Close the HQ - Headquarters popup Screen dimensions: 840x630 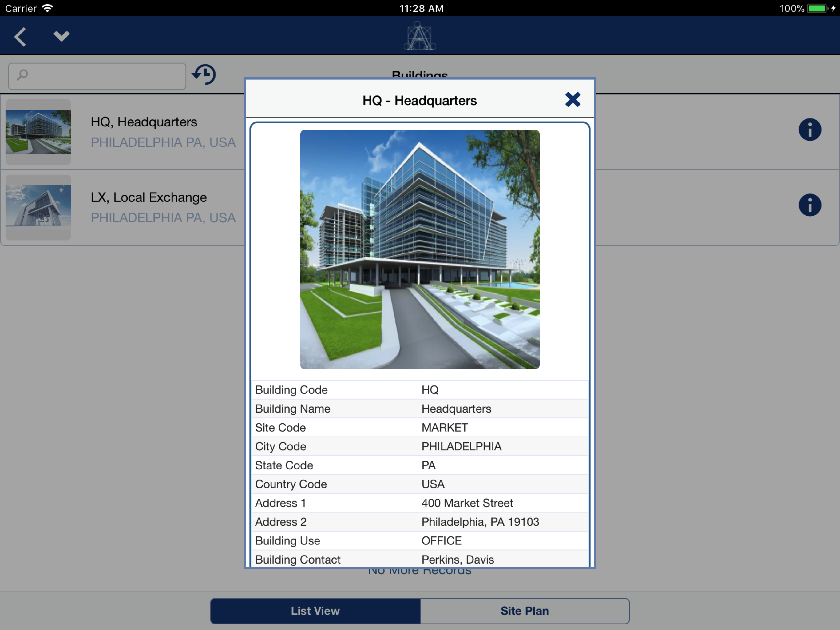(x=572, y=100)
